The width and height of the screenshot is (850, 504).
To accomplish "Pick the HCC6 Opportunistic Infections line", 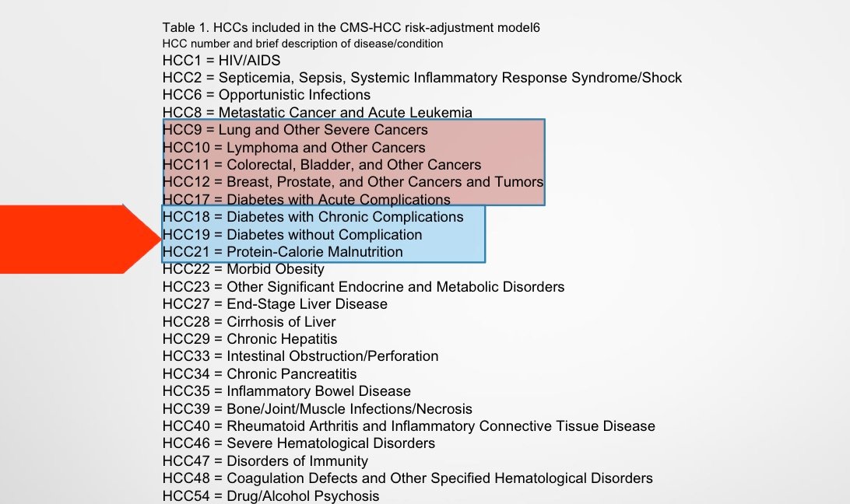I will click(x=266, y=95).
